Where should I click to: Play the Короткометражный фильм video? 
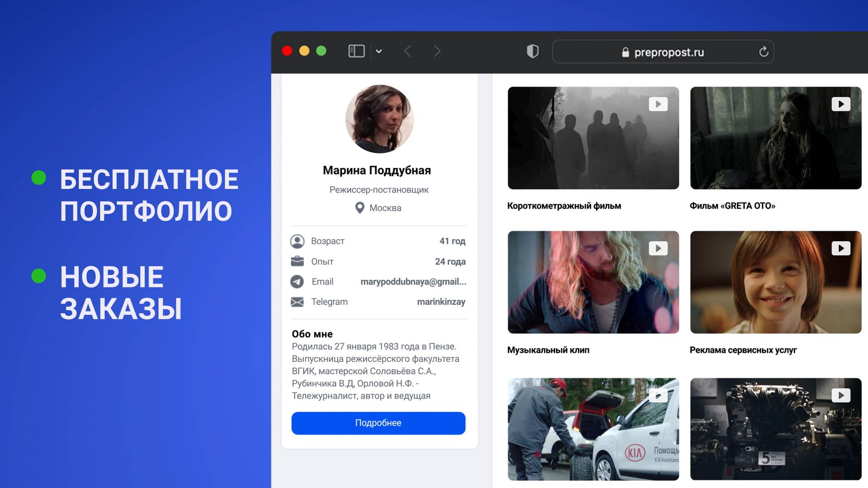click(x=593, y=138)
